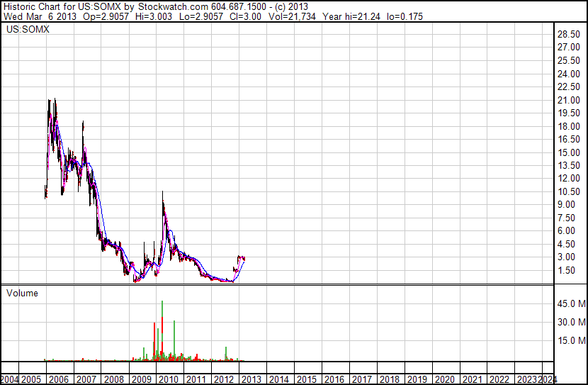The image size is (588, 385).
Task: Click the 2005 year label
Action: click(x=31, y=379)
